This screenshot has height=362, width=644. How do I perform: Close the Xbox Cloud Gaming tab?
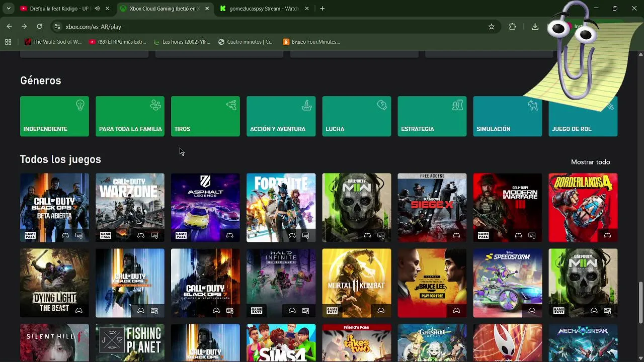[207, 9]
